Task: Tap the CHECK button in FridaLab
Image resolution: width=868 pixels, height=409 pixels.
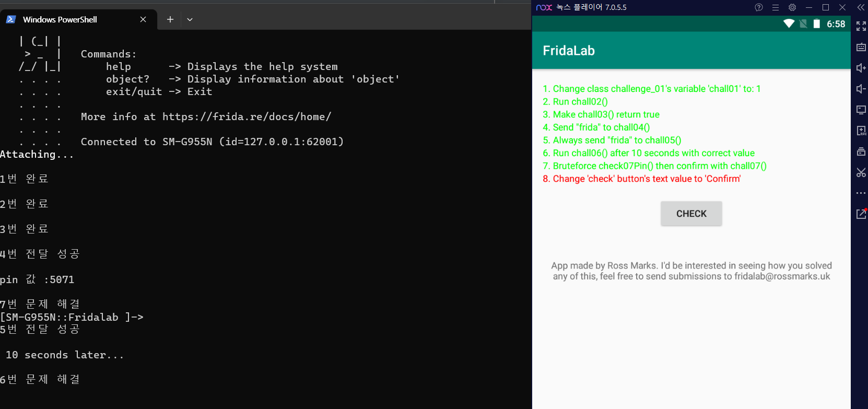Action: coord(691,214)
